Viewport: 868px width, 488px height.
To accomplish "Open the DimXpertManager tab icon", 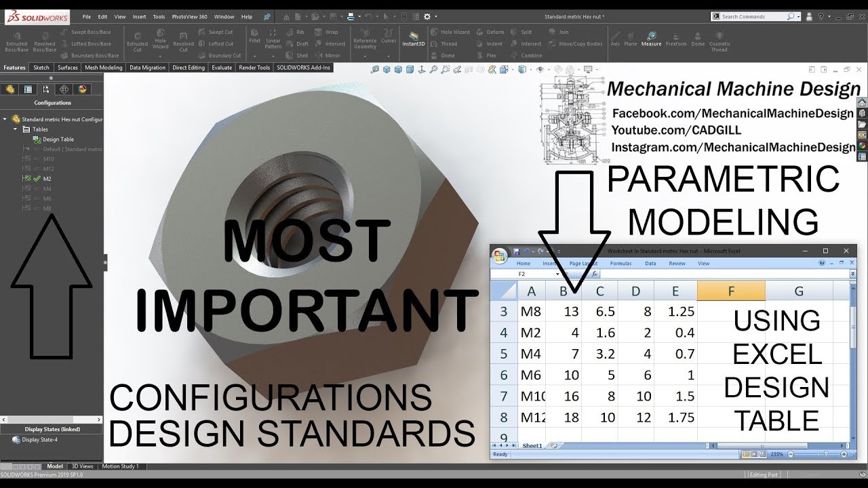I will click(x=64, y=89).
